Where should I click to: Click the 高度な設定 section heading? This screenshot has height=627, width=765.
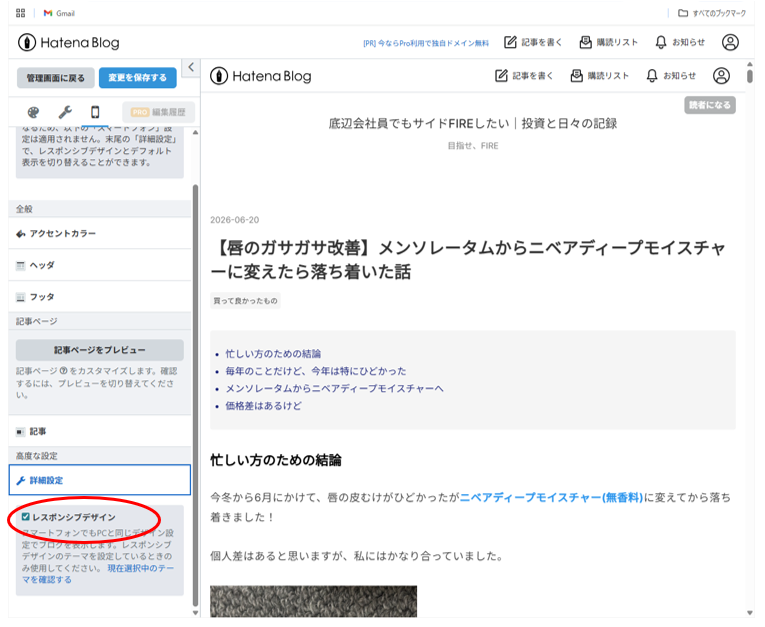pyautogui.click(x=37, y=456)
